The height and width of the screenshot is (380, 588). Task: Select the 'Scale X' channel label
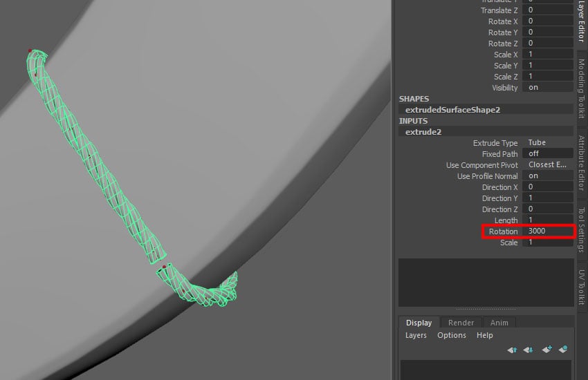(x=506, y=55)
